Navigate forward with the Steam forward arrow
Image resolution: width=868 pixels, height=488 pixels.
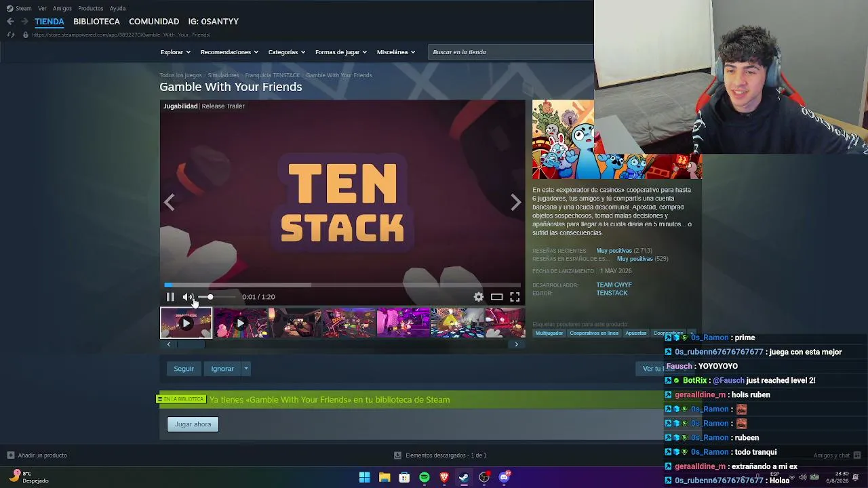pos(24,22)
